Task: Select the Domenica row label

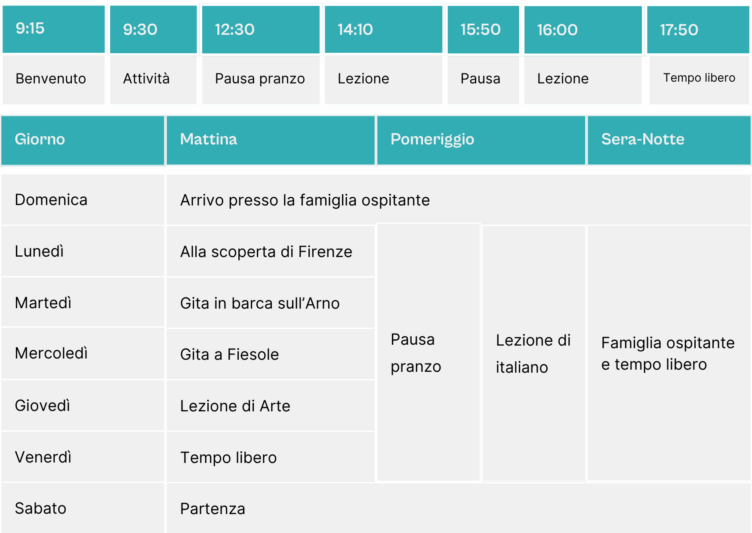Action: [x=82, y=200]
